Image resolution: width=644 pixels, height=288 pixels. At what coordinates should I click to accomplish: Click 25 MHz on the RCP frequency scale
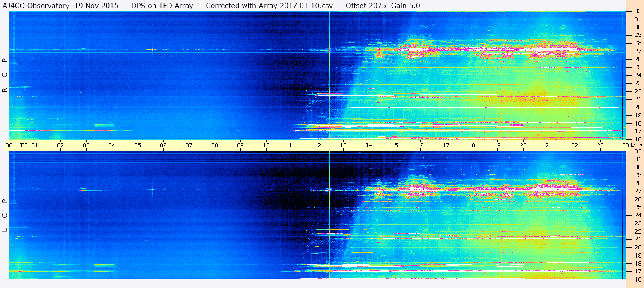[x=638, y=67]
